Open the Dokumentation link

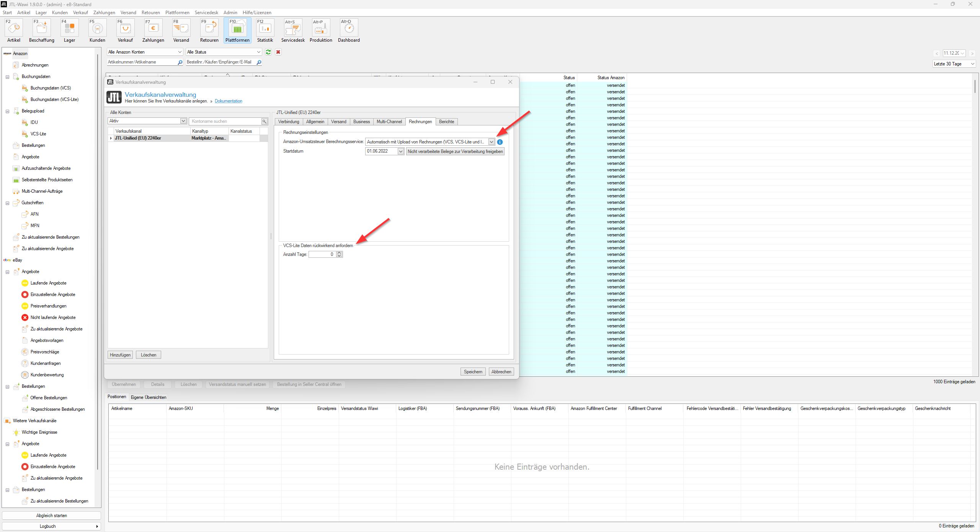point(229,101)
